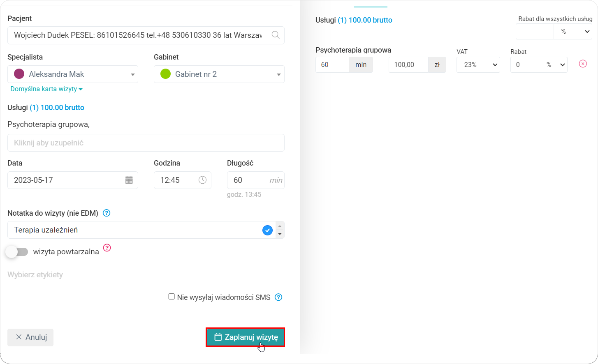Click Psychoterapia grupowa, text under Usługi
598x364 pixels.
pos(49,124)
